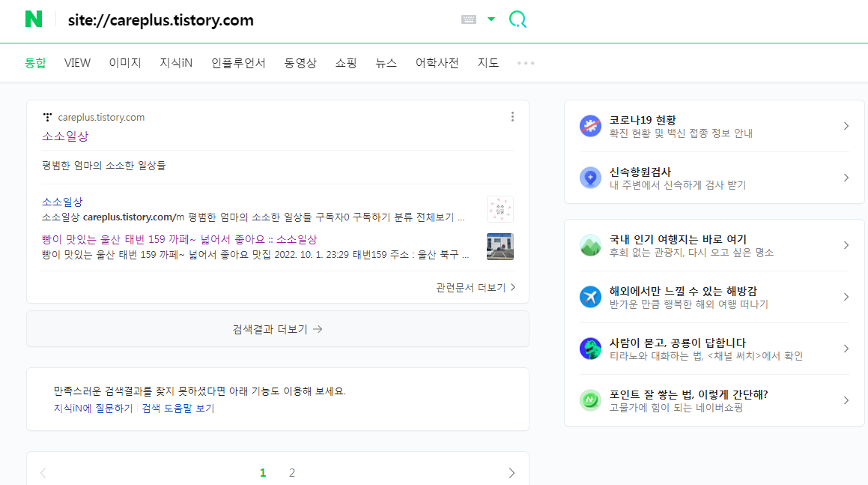Click the 신속항원검사 location pin icon

coord(590,178)
